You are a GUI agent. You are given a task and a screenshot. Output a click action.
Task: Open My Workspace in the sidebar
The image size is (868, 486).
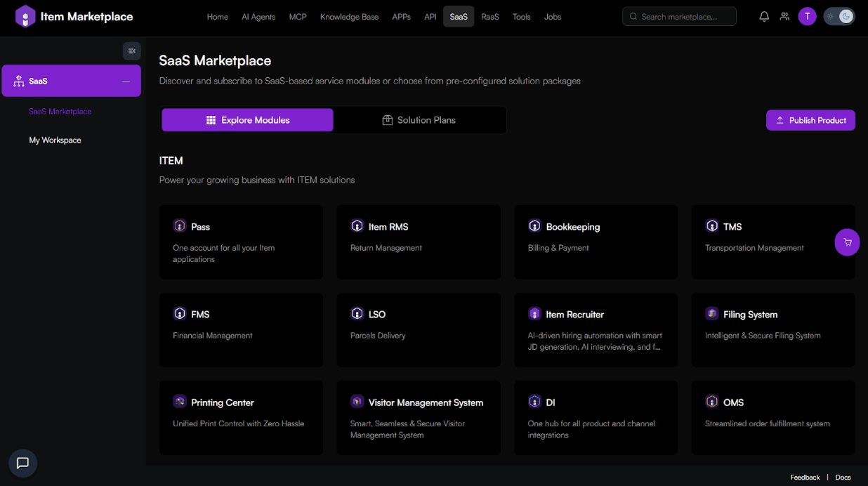click(x=55, y=140)
